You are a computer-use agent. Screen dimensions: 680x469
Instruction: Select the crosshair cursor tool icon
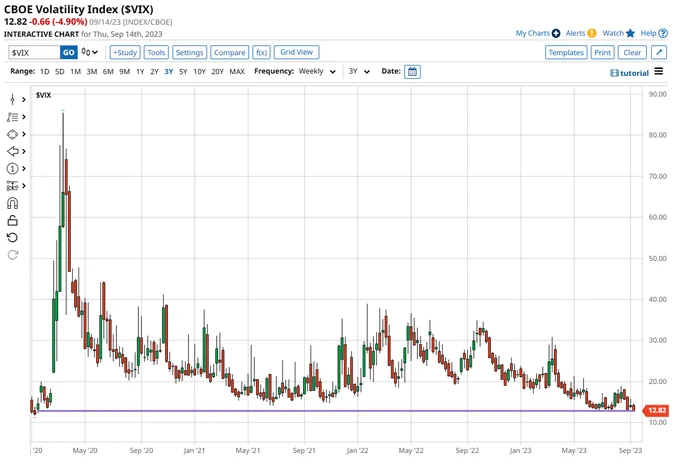coord(13,100)
